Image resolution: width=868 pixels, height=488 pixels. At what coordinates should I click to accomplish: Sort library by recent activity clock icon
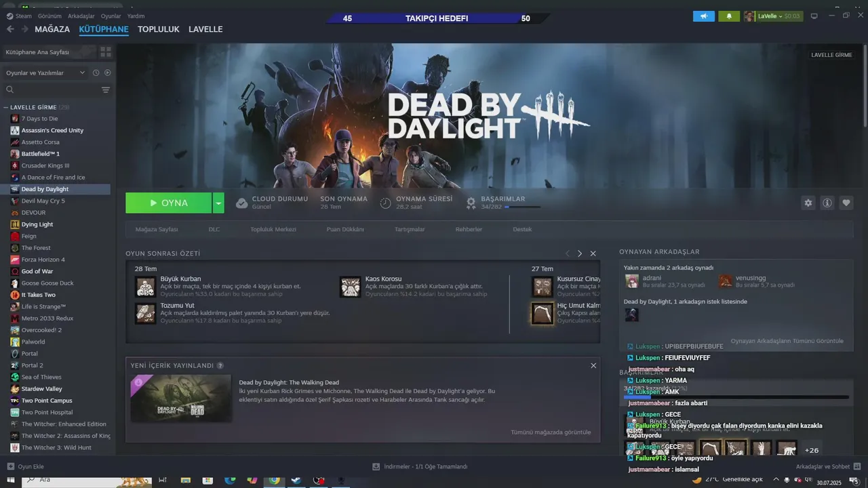click(96, 73)
